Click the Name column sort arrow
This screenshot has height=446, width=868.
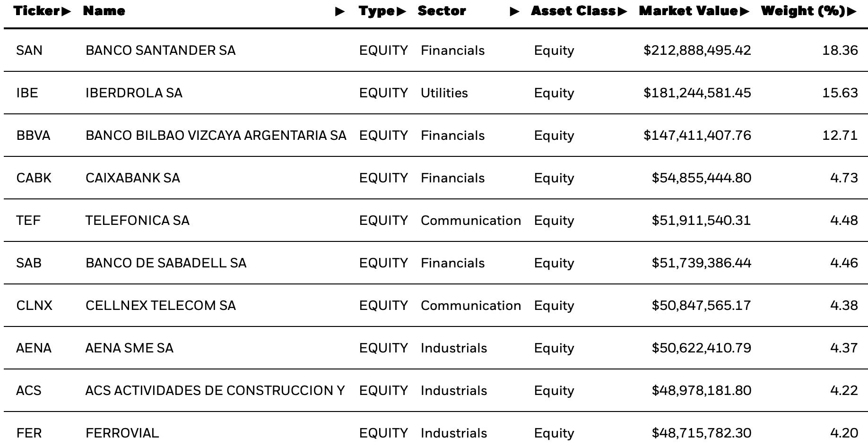point(340,11)
